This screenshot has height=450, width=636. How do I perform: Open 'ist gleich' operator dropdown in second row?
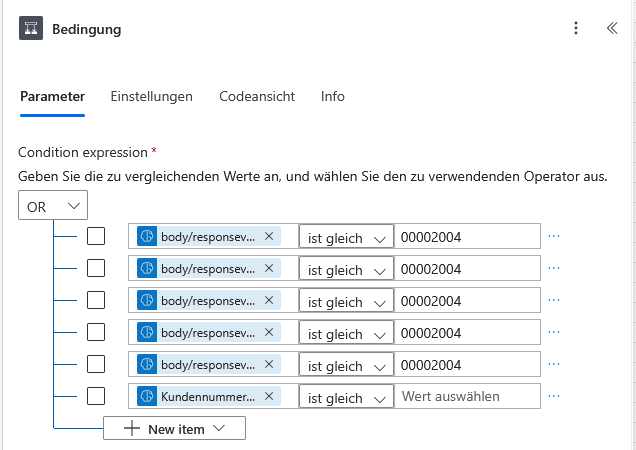point(346,269)
